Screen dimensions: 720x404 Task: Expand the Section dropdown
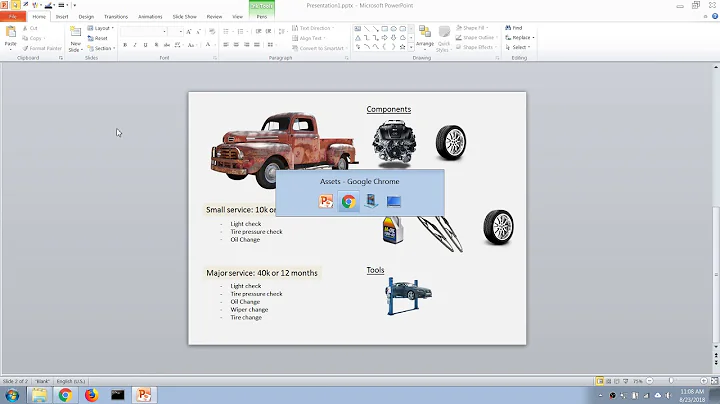tap(103, 48)
